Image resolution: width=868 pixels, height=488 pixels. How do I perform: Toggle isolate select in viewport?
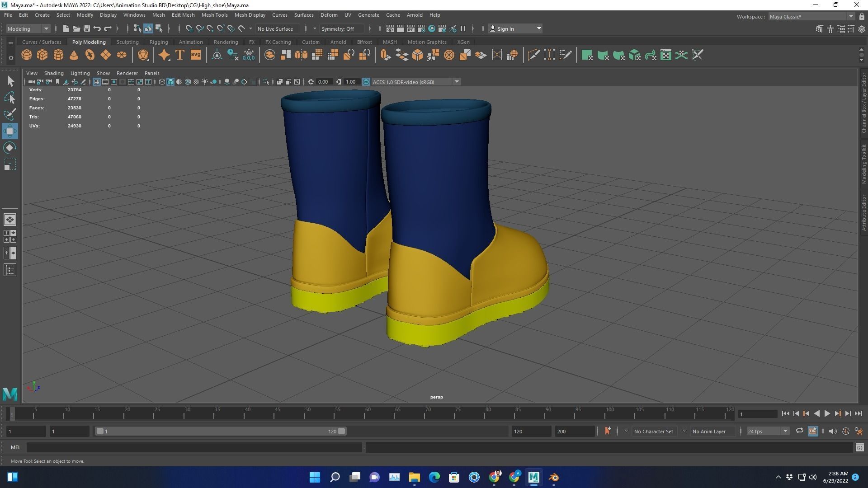click(266, 82)
